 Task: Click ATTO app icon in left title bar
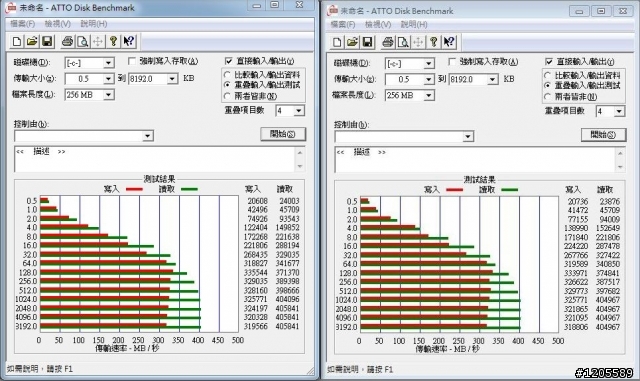point(11,7)
